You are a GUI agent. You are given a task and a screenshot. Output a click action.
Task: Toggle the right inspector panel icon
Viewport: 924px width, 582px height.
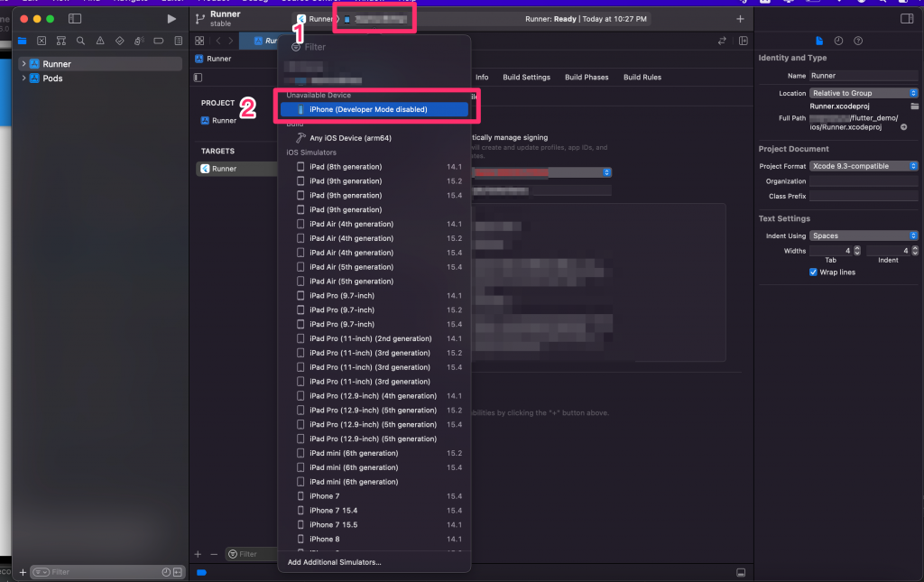[907, 19]
